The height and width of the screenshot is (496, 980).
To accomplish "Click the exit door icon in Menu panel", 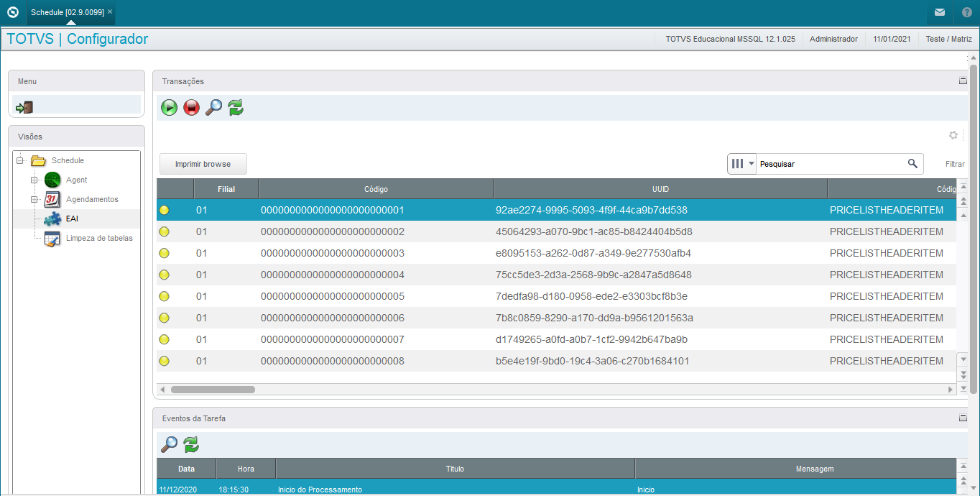I will coord(24,108).
